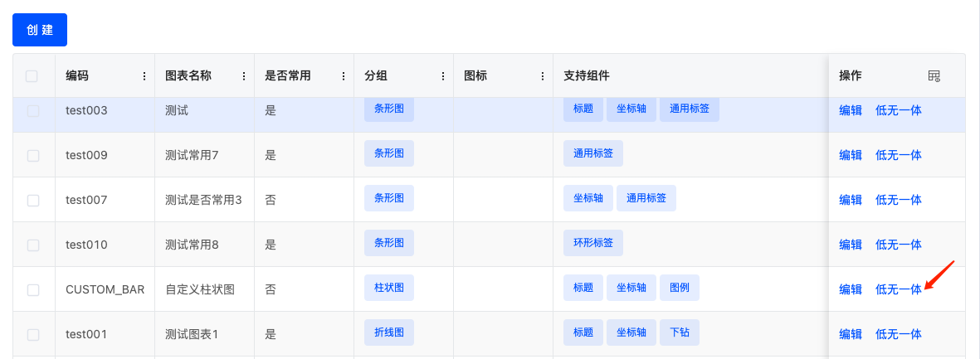Click the 下钻 tag in test001 row
The image size is (980, 359).
coord(680,332)
